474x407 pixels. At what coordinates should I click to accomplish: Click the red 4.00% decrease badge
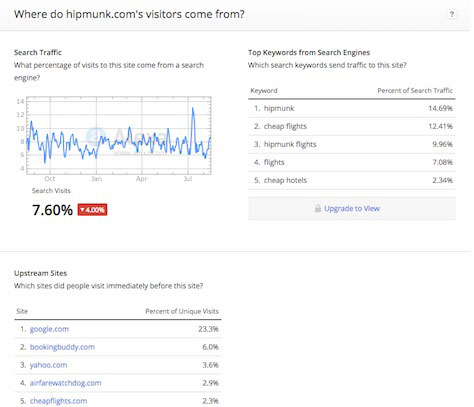coord(92,210)
